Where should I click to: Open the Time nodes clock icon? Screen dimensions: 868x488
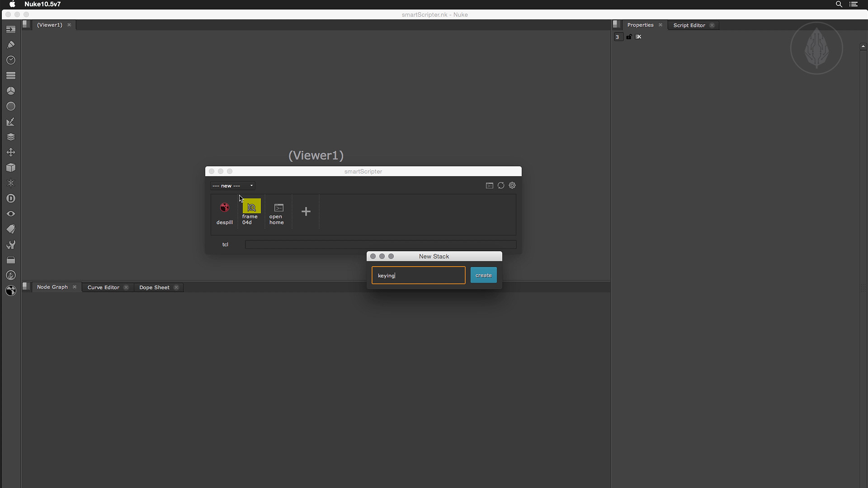(11, 60)
